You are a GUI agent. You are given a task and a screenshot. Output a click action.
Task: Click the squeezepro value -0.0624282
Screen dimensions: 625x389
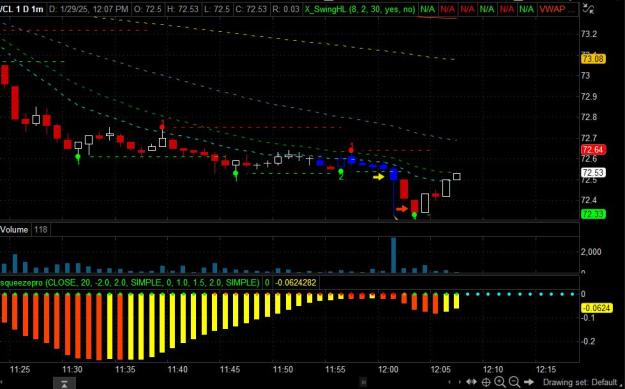click(295, 283)
